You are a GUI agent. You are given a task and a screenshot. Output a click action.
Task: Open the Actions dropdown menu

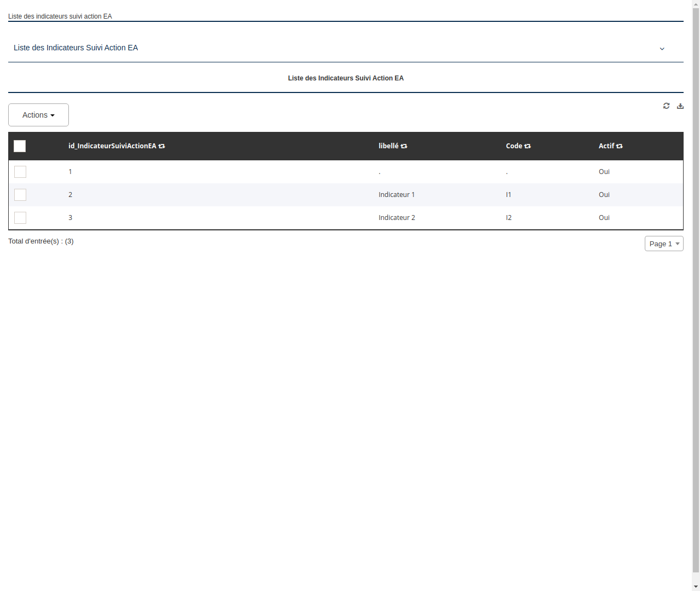(38, 115)
